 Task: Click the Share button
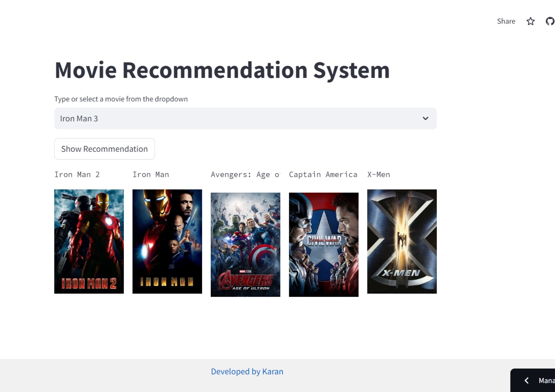pyautogui.click(x=506, y=21)
